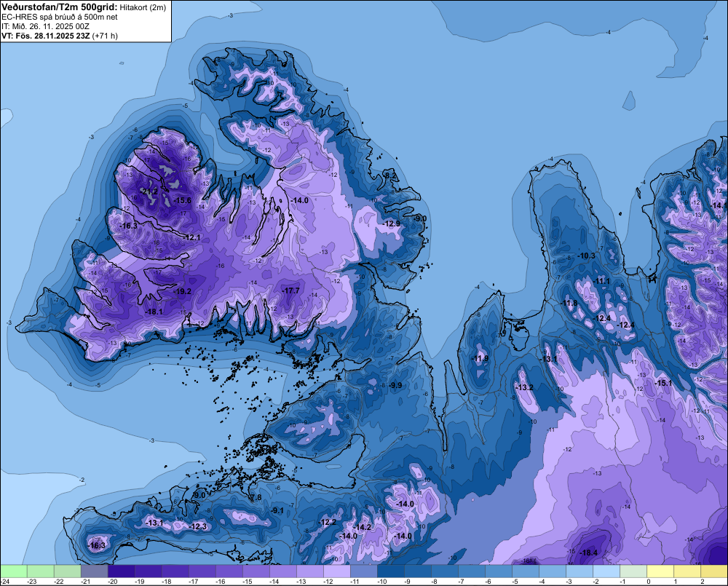This screenshot has height=586, width=728.
Task: Click the darkest purple legend swatch starting at -20
Action: [x=121, y=571]
